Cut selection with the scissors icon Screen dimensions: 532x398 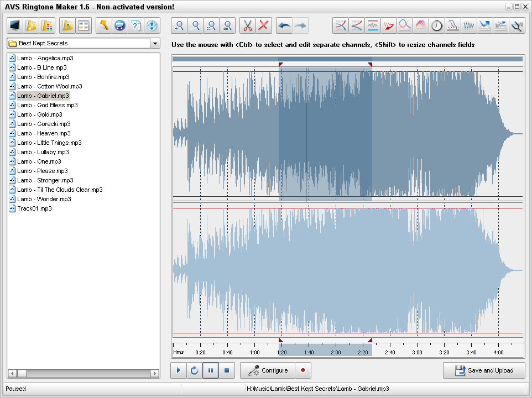pos(248,25)
